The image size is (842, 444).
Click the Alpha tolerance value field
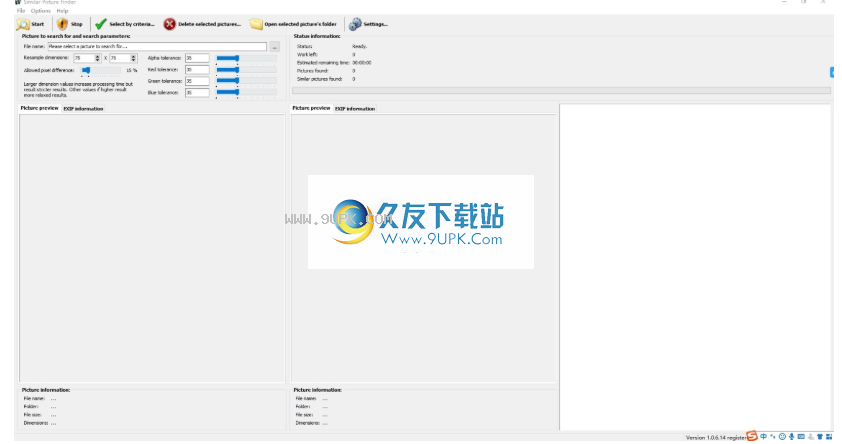tap(197, 58)
